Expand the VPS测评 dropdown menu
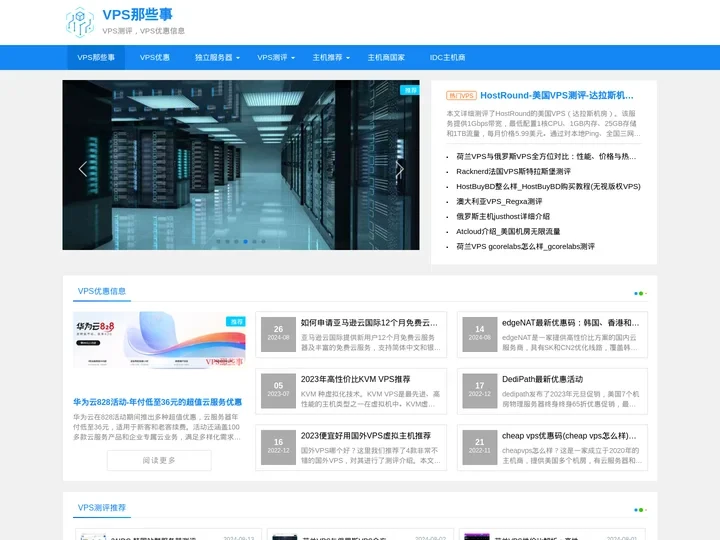Screen dimensions: 720x540 276,58
